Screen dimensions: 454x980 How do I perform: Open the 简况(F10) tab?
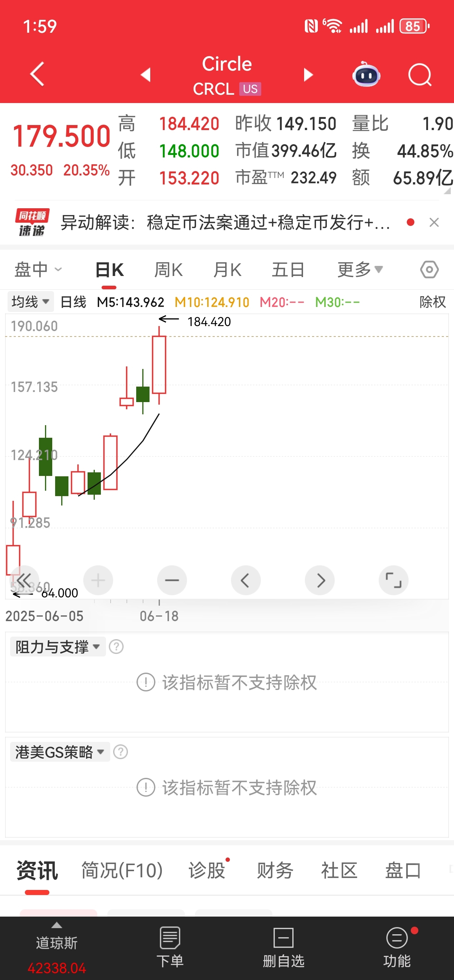[x=122, y=870]
